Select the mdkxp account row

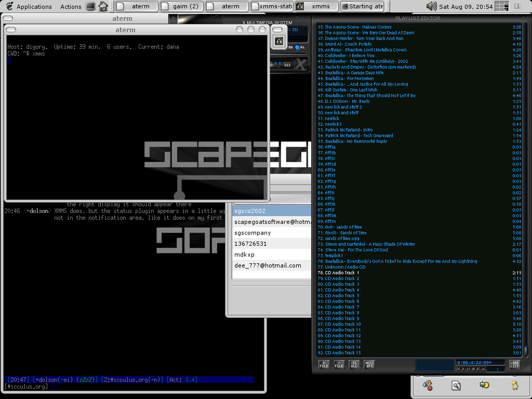tap(272, 255)
